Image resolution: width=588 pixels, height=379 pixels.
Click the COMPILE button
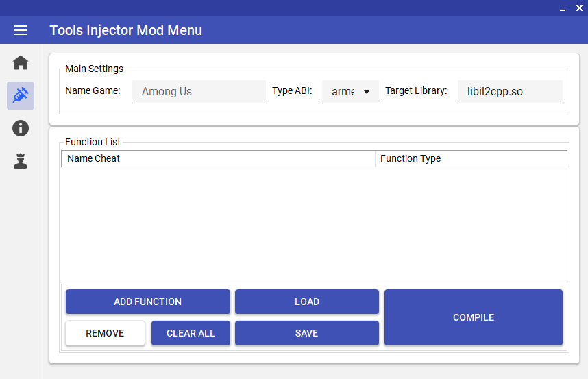474,317
